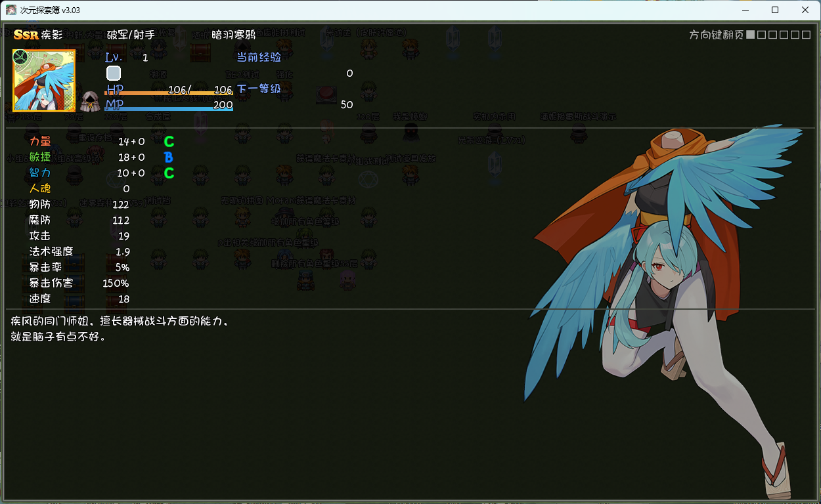
Task: Select the third page indicator square
Action: click(773, 35)
